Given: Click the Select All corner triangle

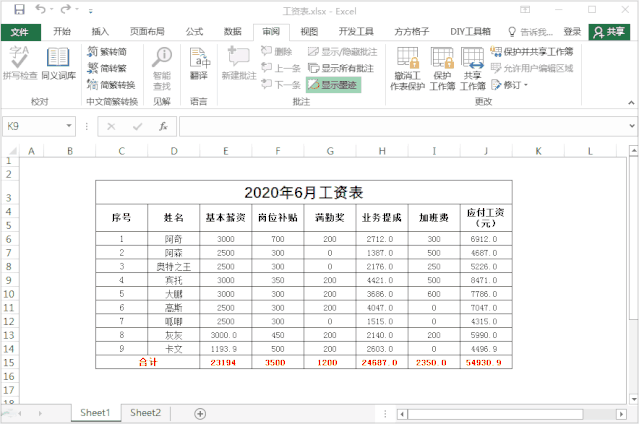Looking at the screenshot, I should coord(13,151).
